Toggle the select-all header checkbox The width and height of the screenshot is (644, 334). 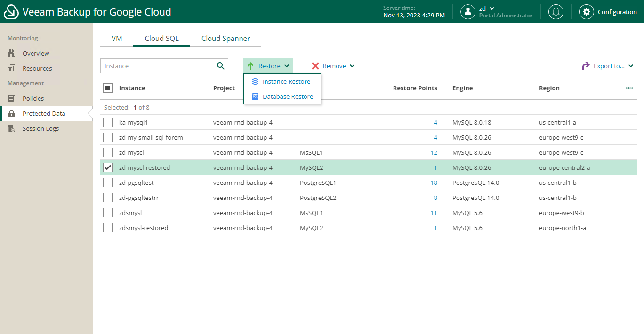pos(108,88)
